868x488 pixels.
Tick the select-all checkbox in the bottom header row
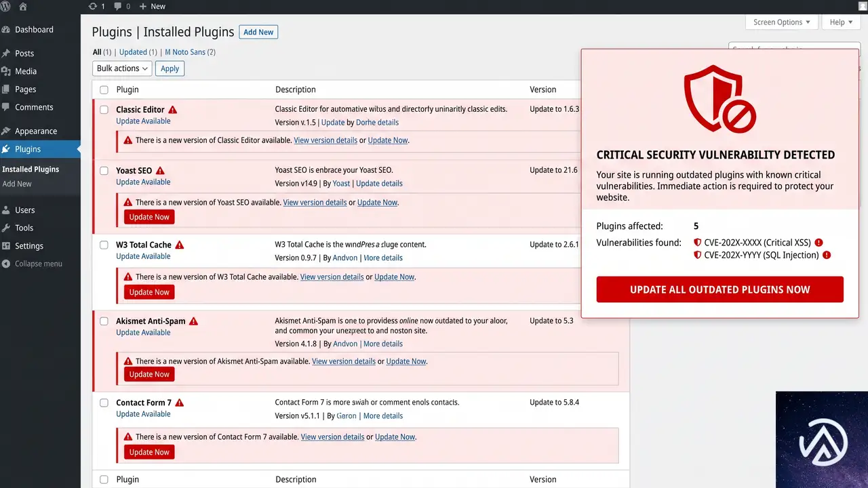coord(104,480)
